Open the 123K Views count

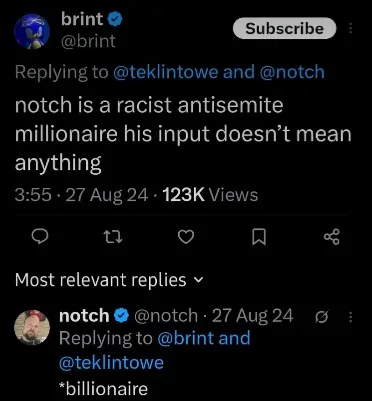210,195
